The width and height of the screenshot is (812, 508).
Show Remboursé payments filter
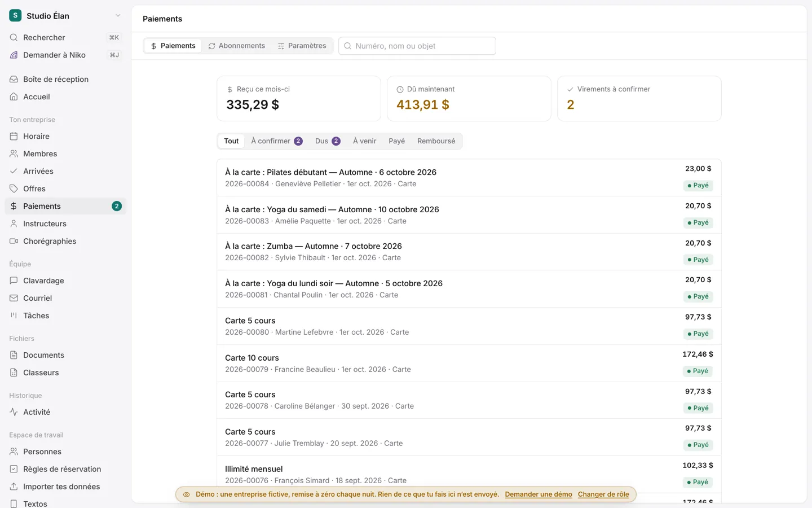436,141
